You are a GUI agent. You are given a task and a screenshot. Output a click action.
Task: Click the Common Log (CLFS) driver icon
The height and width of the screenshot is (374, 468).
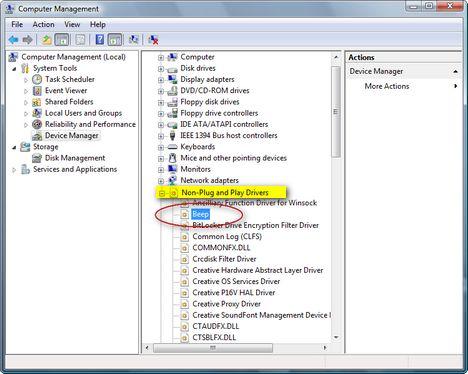pos(184,237)
